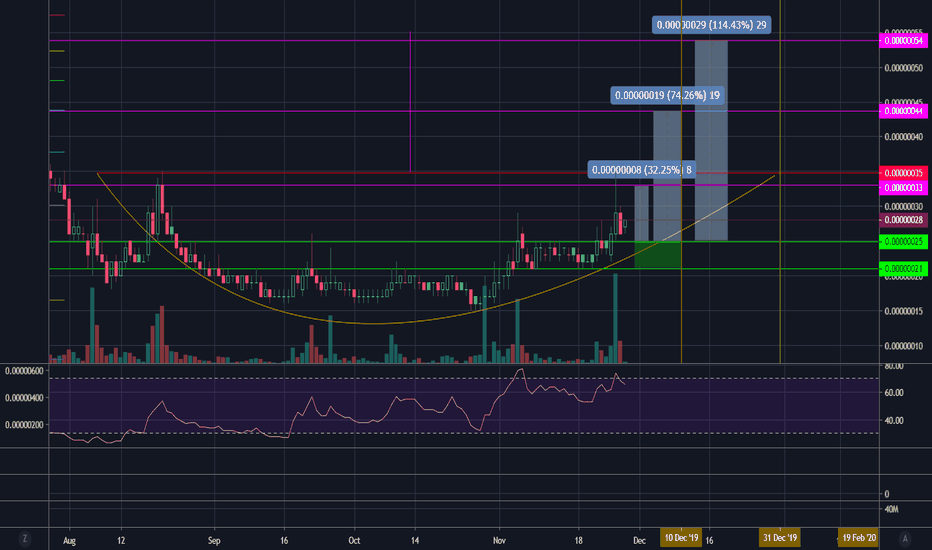The width and height of the screenshot is (932, 550).
Task: Click the 0.00000010 price axis value
Action: click(903, 346)
